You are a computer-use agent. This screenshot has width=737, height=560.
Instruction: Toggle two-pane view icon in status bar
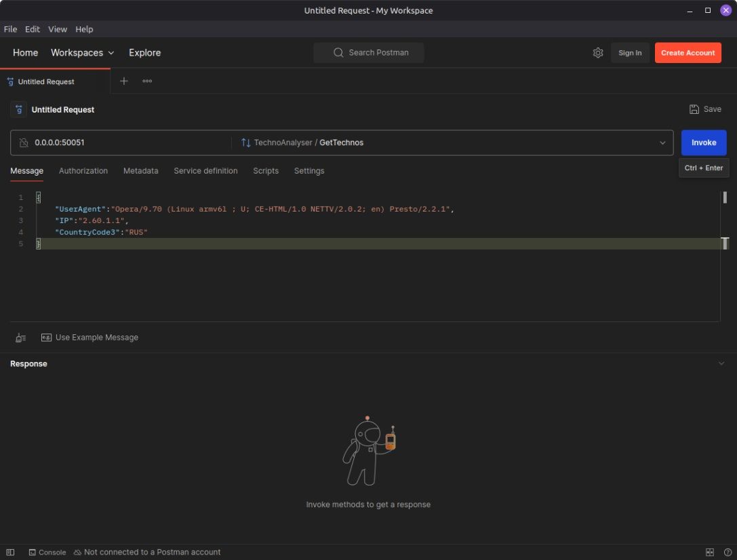click(x=710, y=552)
